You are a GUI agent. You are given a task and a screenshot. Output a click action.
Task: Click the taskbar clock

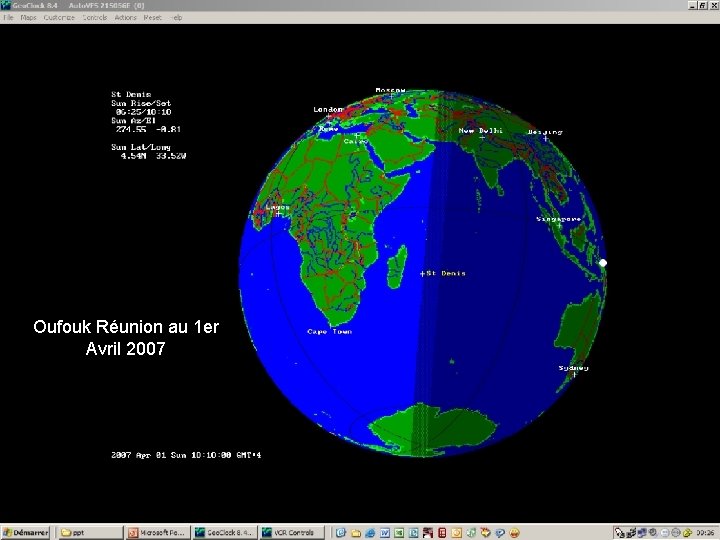(706, 533)
